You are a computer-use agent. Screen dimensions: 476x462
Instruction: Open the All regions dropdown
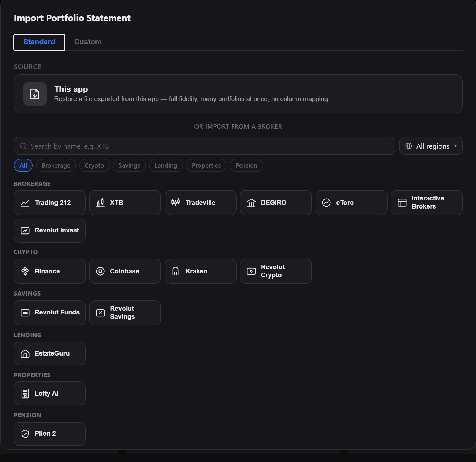(431, 146)
